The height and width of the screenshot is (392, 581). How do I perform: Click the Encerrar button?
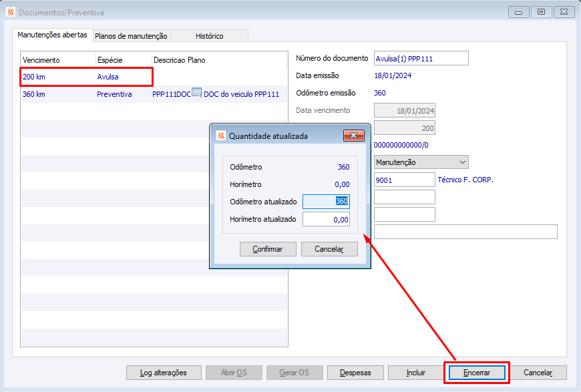point(477,373)
